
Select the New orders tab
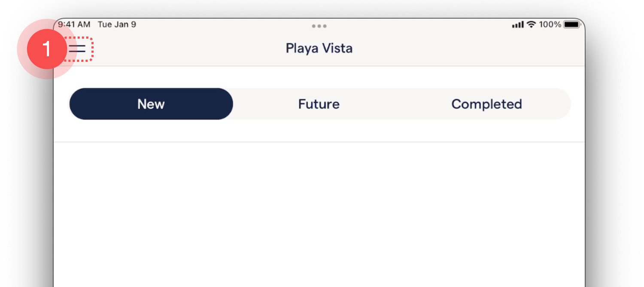coord(151,104)
